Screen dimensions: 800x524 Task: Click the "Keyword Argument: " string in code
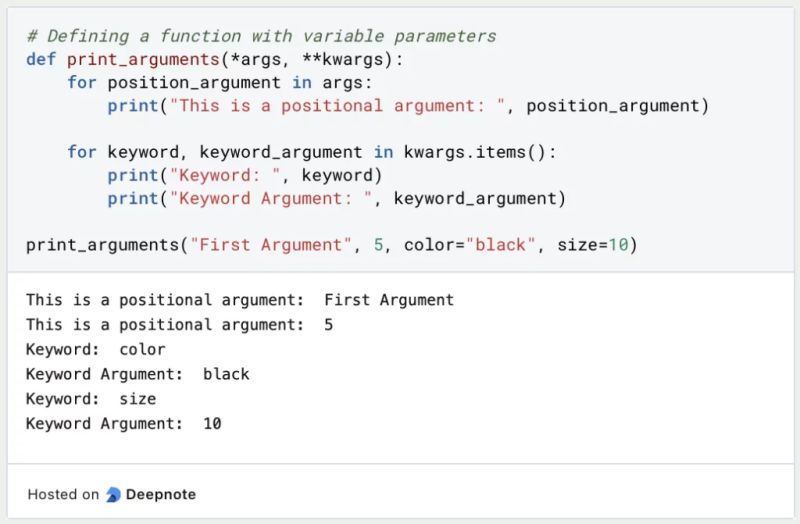point(274,198)
